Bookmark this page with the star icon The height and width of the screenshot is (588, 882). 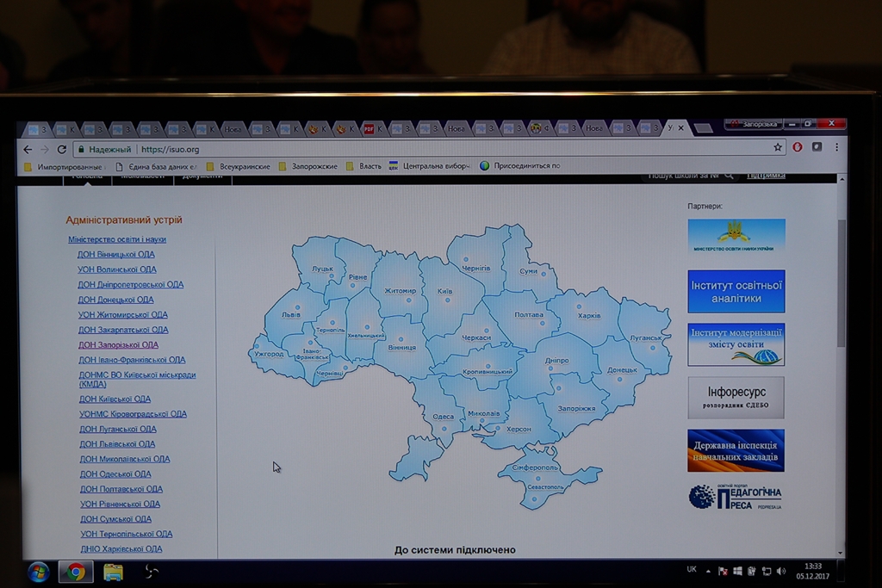click(778, 147)
